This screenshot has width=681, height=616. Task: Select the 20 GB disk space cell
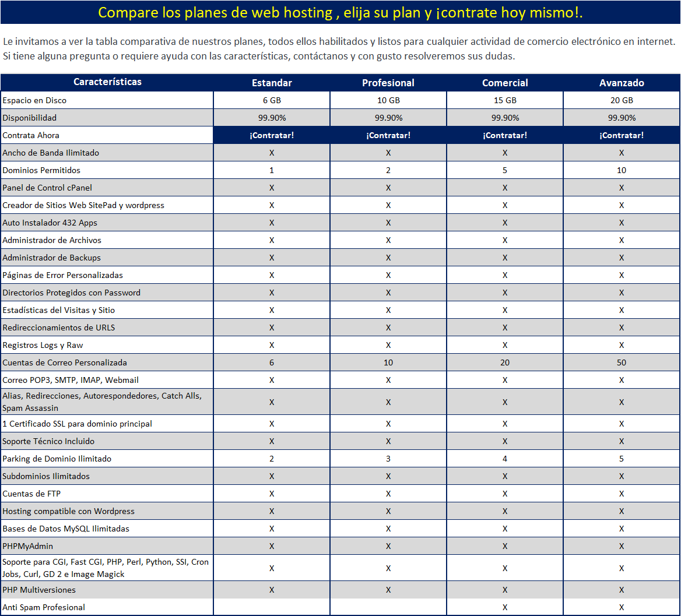click(622, 100)
